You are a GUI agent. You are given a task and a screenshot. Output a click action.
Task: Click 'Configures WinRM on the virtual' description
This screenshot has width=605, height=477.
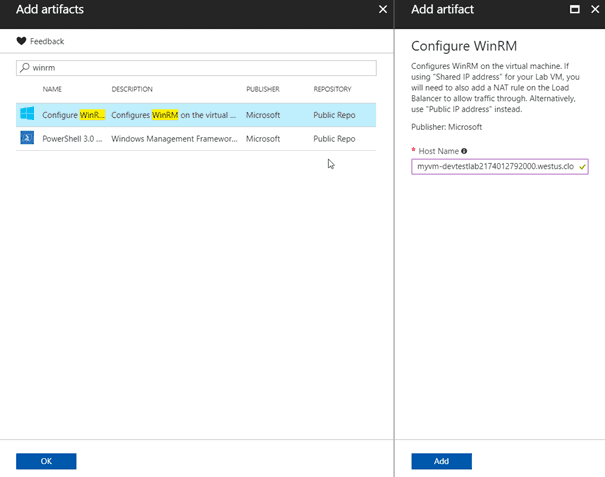[x=173, y=115]
